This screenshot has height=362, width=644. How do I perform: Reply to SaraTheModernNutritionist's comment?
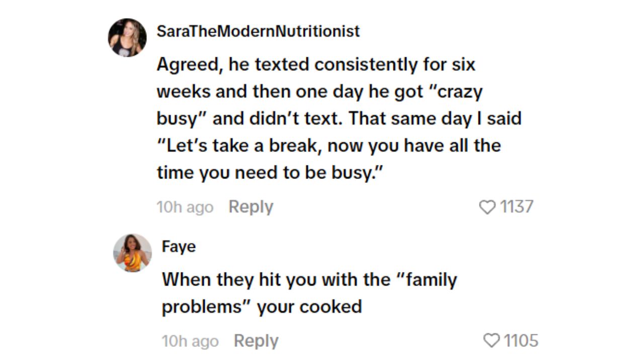coord(251,207)
